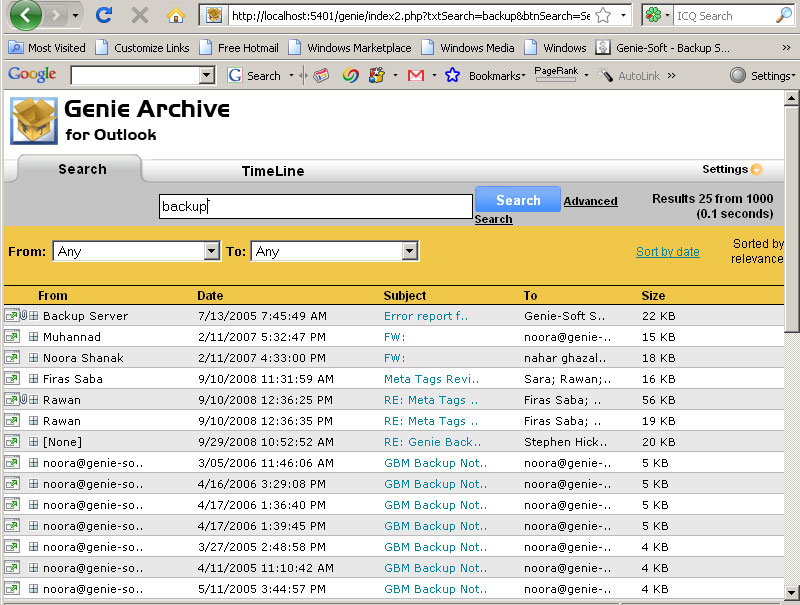Open the Genie-Soft Backup bookmark
The width and height of the screenshot is (800, 605).
coord(663,47)
